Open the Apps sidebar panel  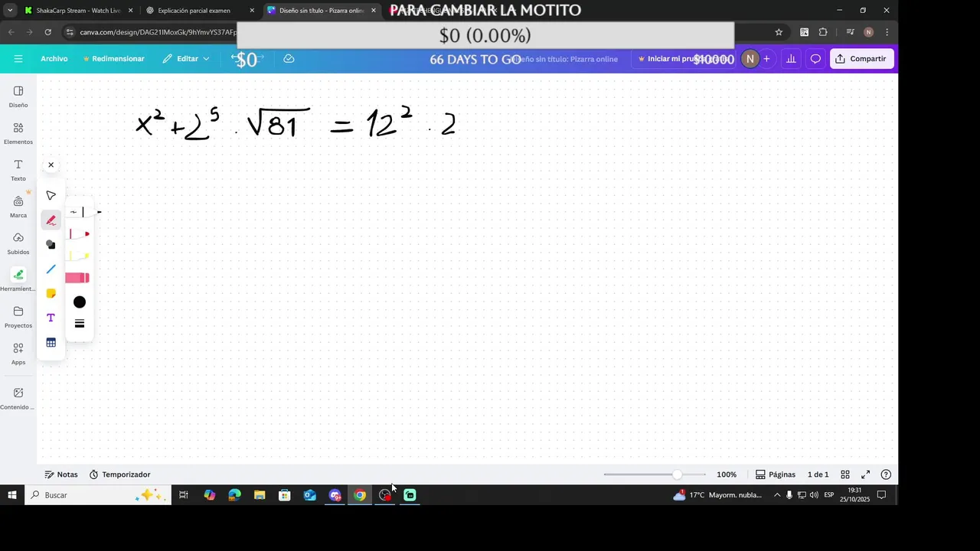(x=18, y=354)
